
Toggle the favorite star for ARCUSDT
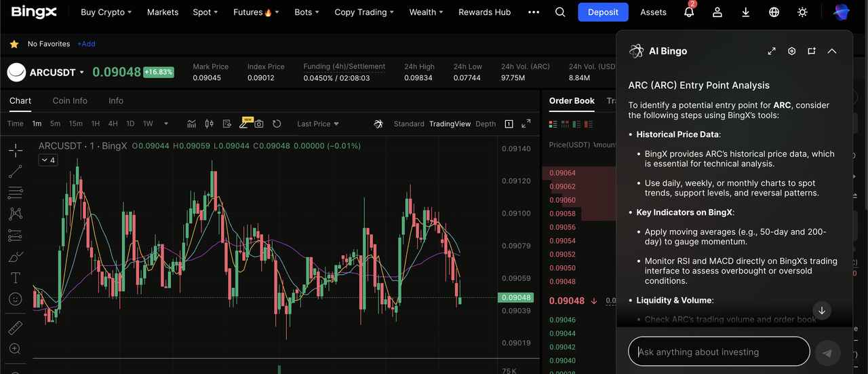click(14, 44)
